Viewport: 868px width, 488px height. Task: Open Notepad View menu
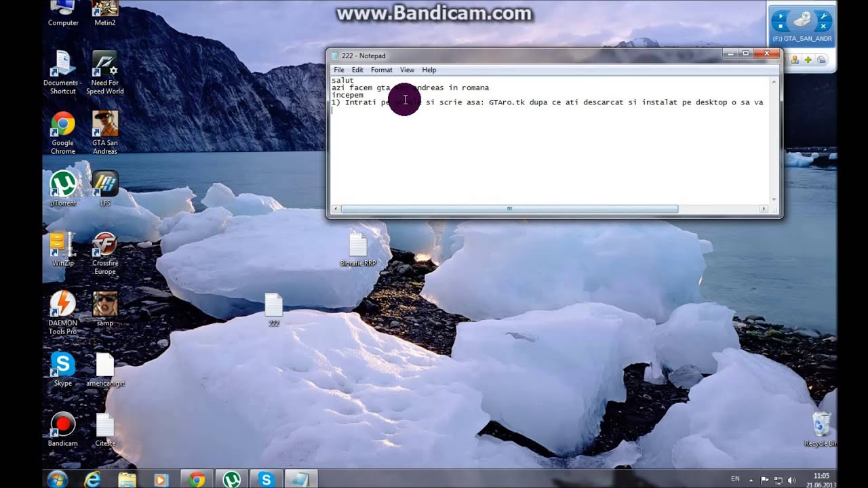tap(407, 70)
